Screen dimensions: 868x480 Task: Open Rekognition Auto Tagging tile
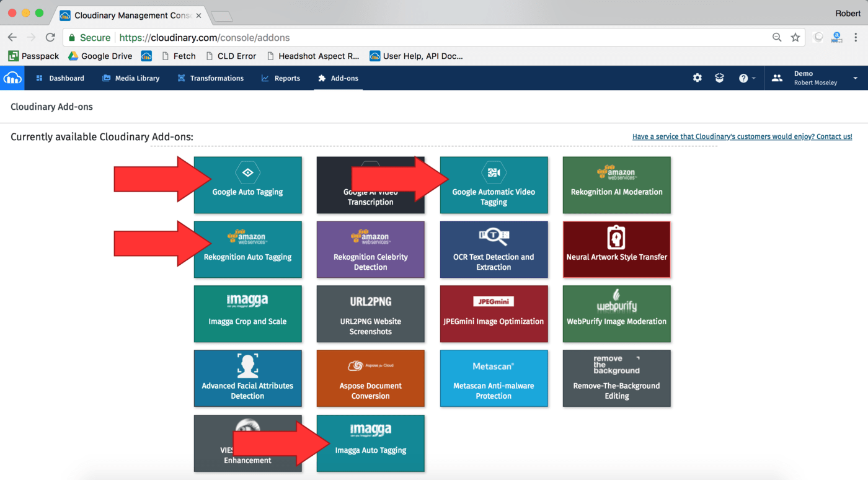click(248, 249)
